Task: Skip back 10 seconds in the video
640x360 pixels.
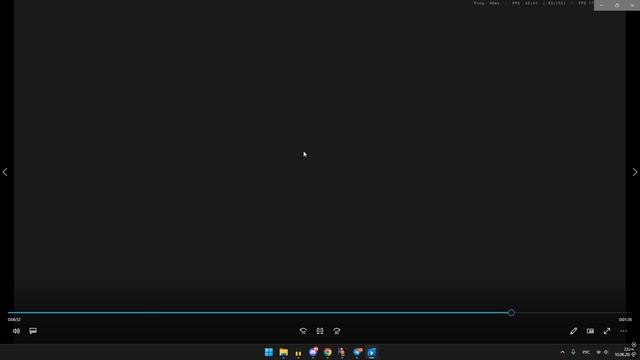Action: pos(303,331)
